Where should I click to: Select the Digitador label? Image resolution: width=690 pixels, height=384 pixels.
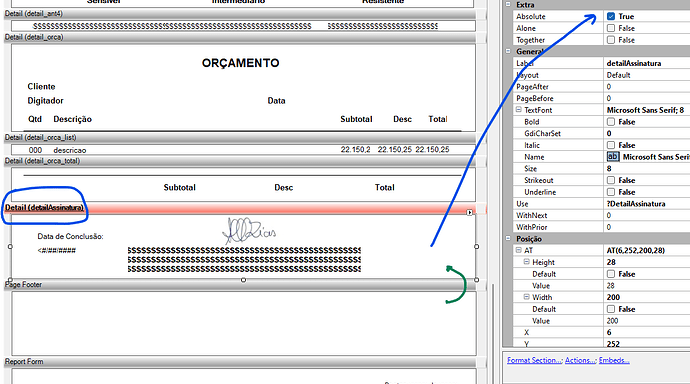[x=45, y=101]
